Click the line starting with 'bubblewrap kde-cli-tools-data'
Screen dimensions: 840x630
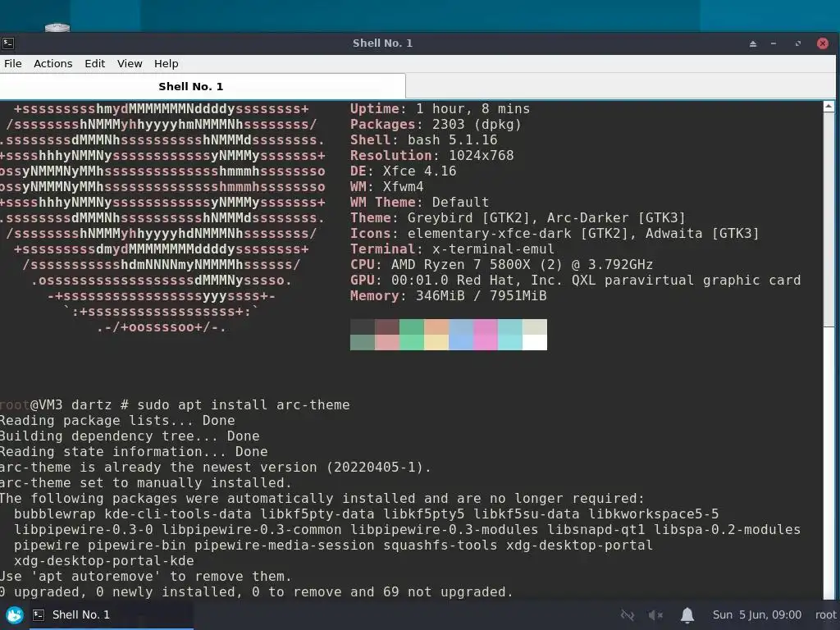tap(367, 514)
